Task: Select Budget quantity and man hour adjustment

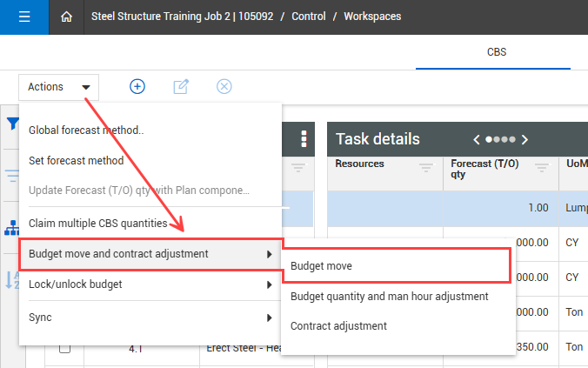Action: tap(389, 296)
